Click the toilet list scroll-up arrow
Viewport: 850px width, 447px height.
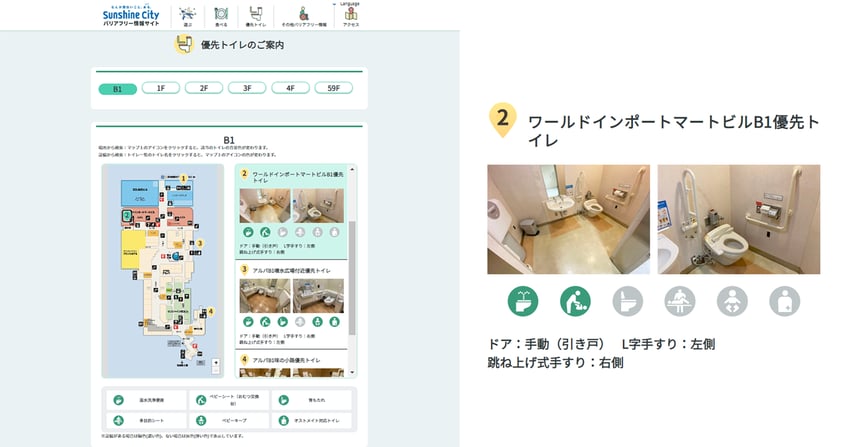(x=352, y=170)
